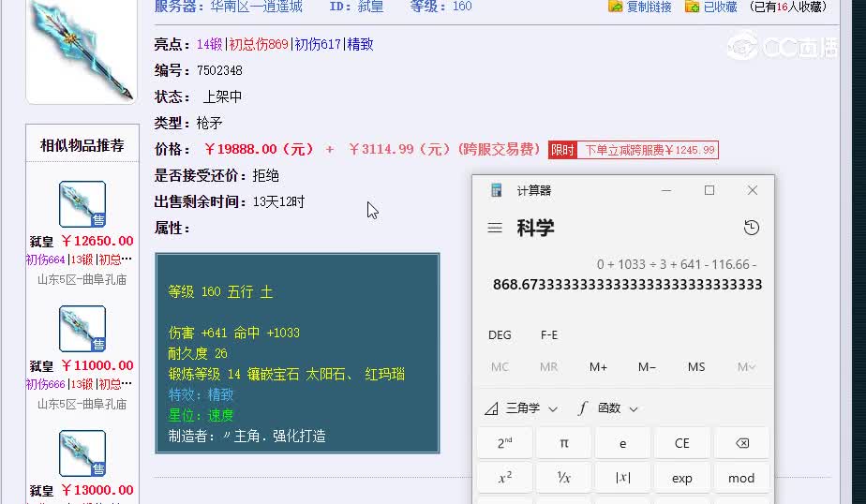Click the 精致 highlight tag

(360, 44)
